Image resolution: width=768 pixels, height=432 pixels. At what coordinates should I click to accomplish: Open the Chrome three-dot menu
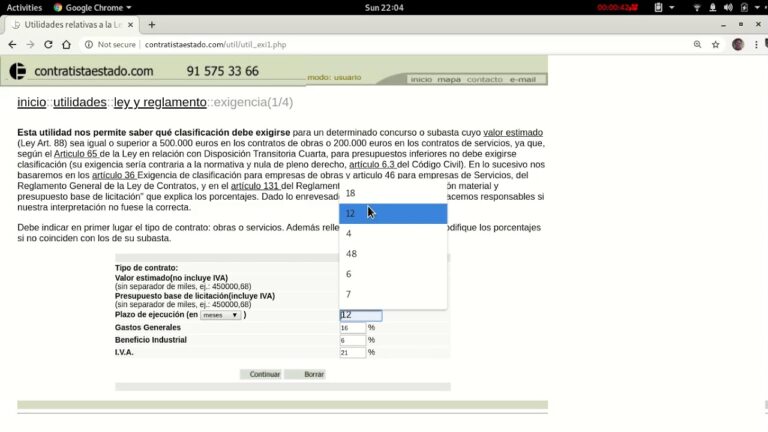(756, 45)
